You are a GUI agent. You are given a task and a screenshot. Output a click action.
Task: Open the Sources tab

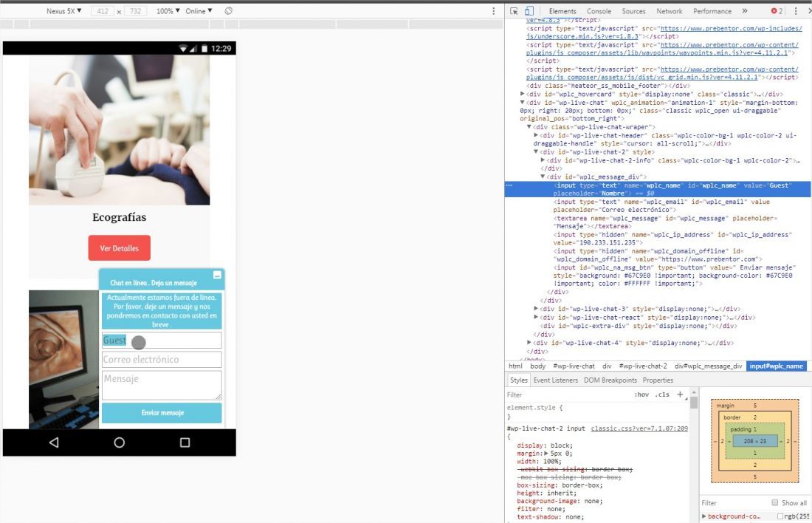click(633, 11)
